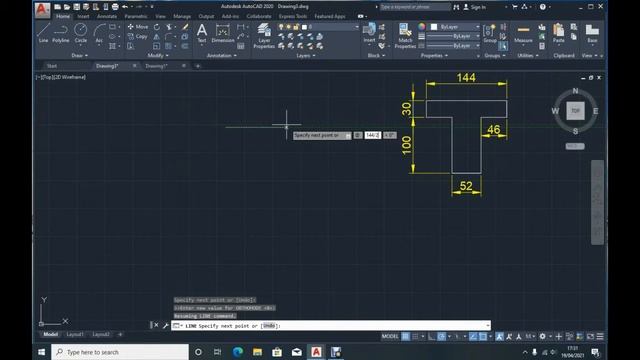Click the Undo arrow
Screen dimensions: 640x360
(x=125, y=7)
